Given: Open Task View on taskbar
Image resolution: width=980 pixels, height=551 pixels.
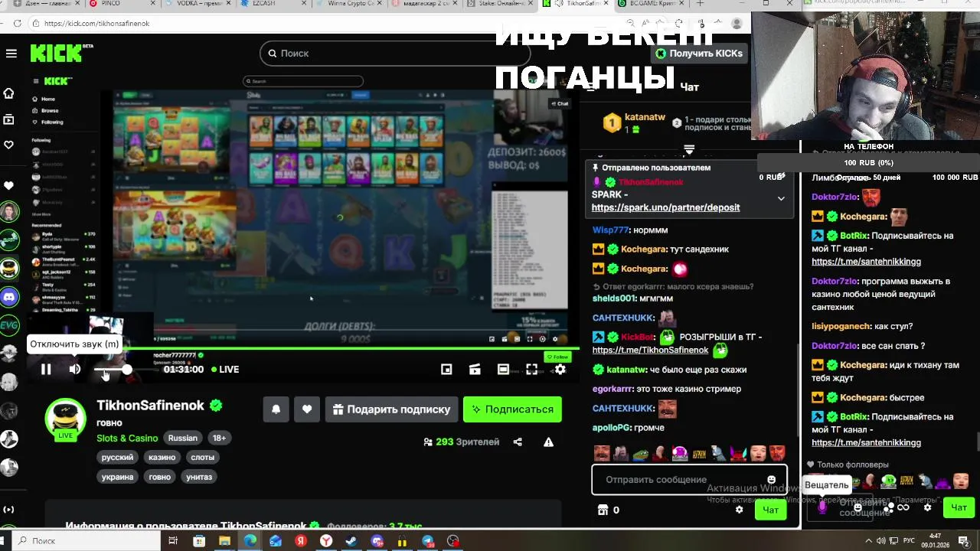Looking at the screenshot, I should tap(173, 541).
